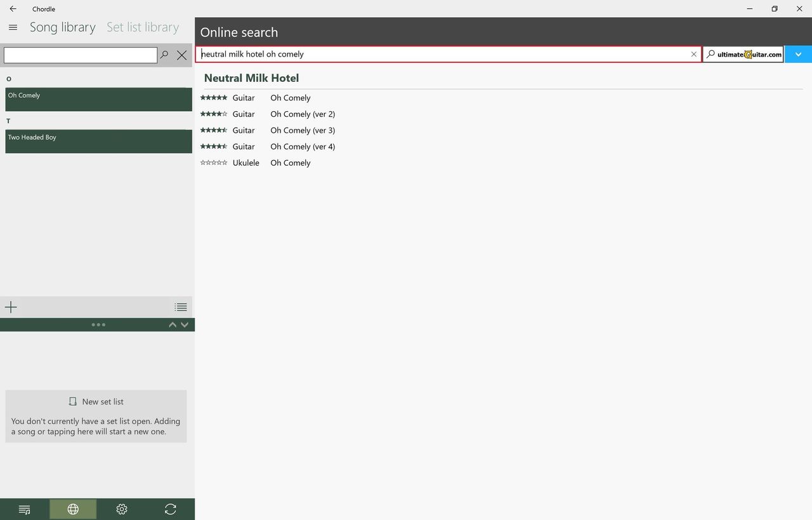The width and height of the screenshot is (812, 520).
Task: Select the online search globe icon
Action: click(73, 509)
